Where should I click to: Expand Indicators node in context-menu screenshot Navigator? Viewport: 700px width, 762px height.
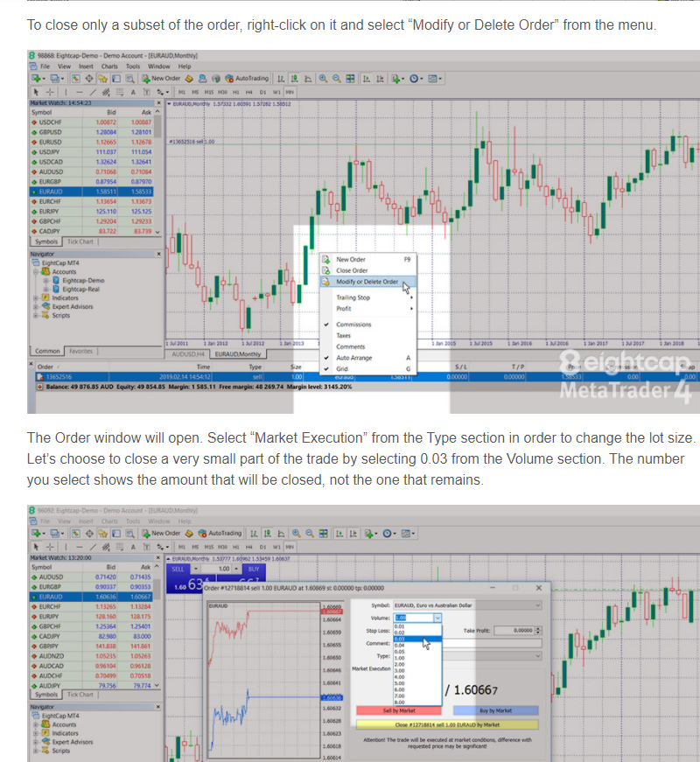tap(36, 298)
